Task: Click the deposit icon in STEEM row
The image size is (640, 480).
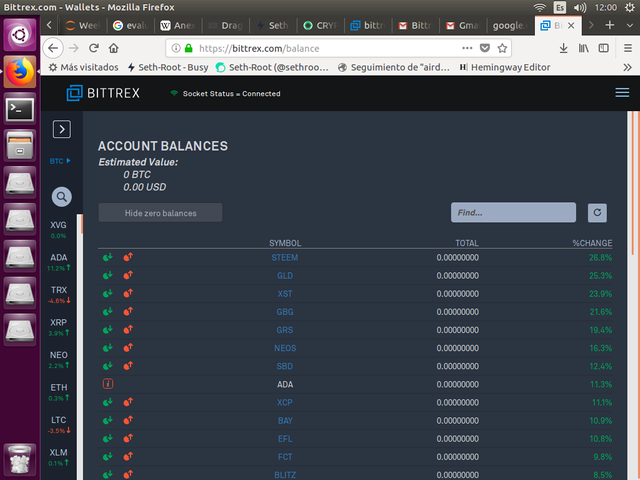Action: click(108, 258)
